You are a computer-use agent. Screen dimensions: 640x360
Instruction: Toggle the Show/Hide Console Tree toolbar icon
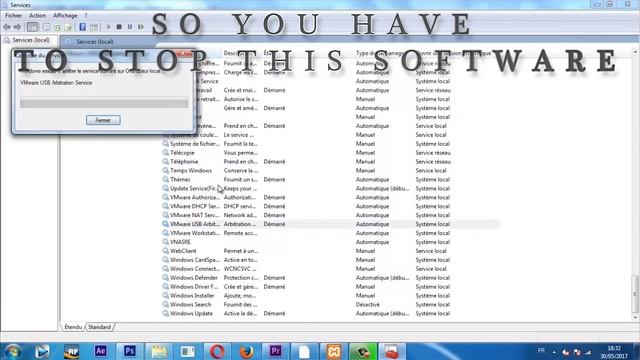[33, 27]
